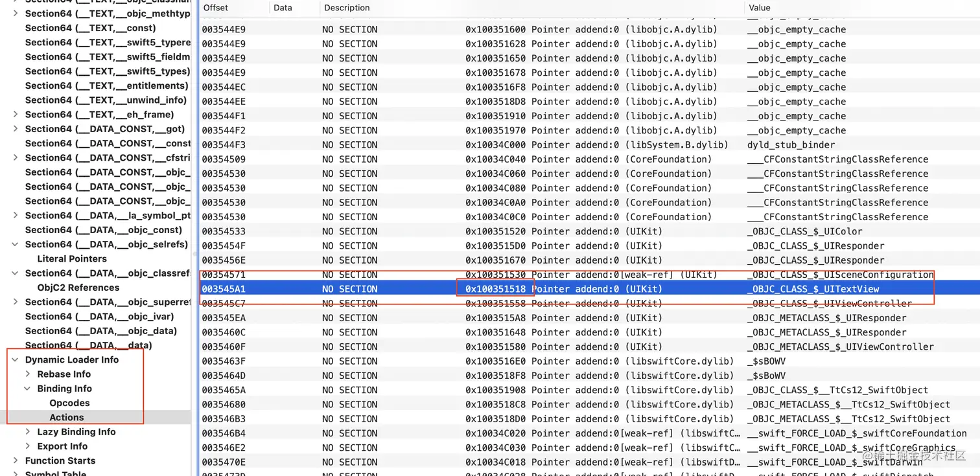Select the Opcodes item under Binding Info
Viewport: 980px width, 476px height.
[69, 403]
